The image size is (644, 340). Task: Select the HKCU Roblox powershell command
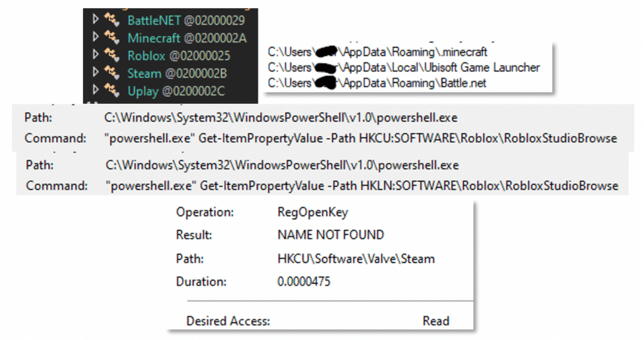point(361,138)
